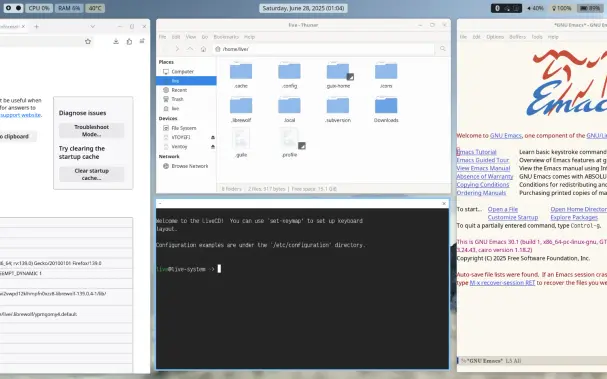Click the volume 40% indicator
The image size is (607, 379).
click(x=535, y=8)
